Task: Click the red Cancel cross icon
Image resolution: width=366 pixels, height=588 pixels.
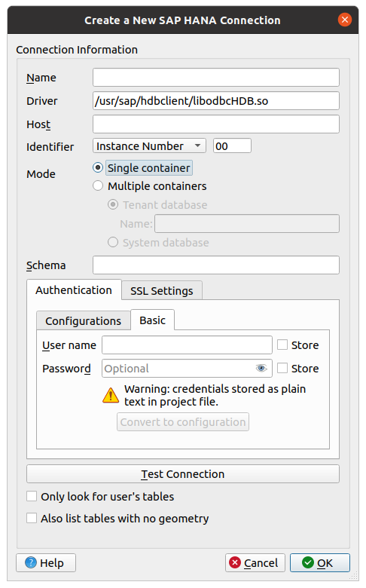Action: tap(235, 562)
